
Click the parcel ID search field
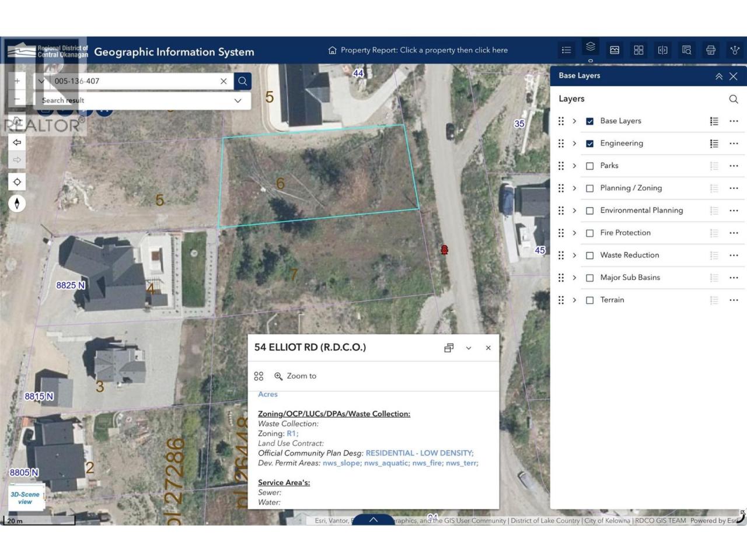(x=134, y=81)
